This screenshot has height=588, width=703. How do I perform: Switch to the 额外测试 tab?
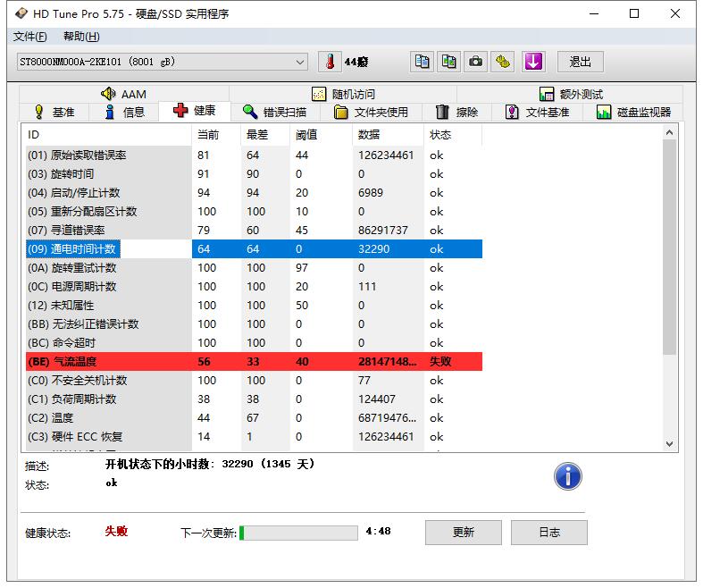(571, 94)
